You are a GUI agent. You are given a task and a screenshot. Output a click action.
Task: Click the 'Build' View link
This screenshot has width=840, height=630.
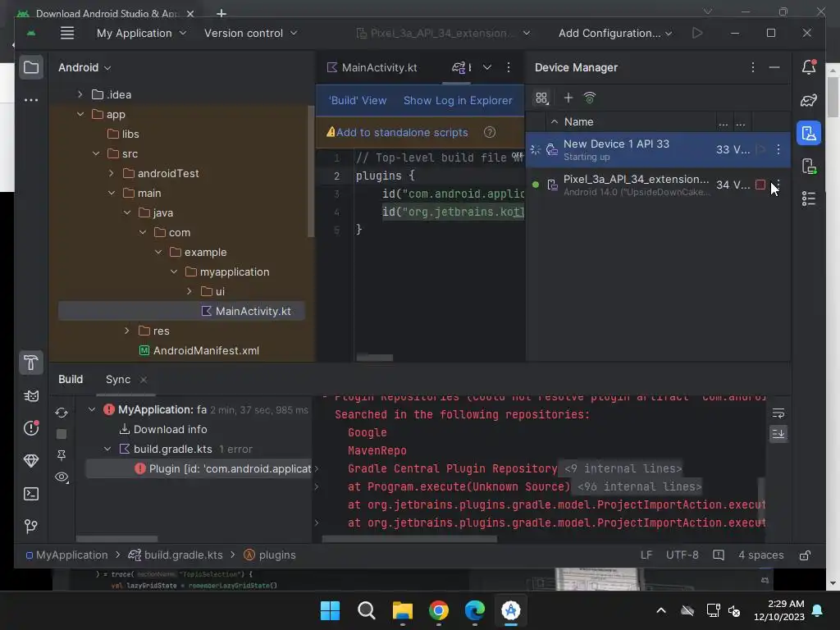coord(358,101)
